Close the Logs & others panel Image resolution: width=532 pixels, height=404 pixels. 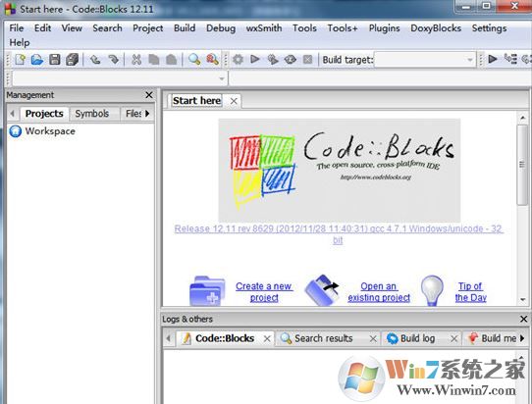point(523,319)
